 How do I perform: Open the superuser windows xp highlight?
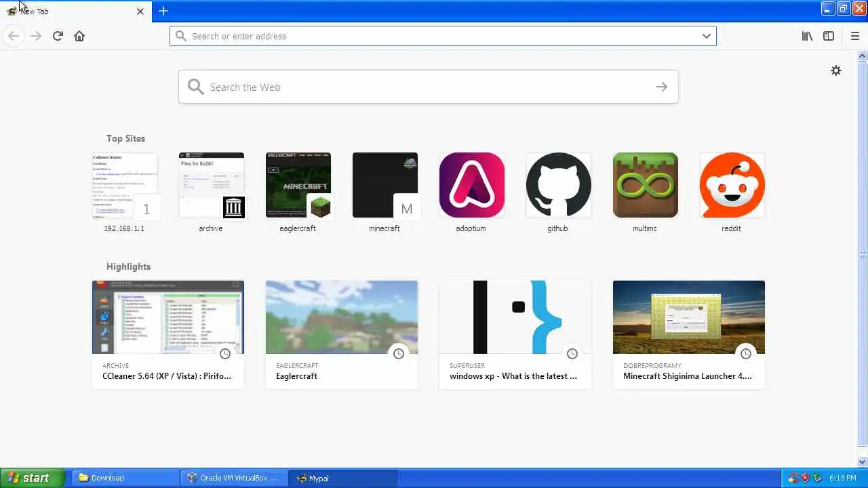515,335
